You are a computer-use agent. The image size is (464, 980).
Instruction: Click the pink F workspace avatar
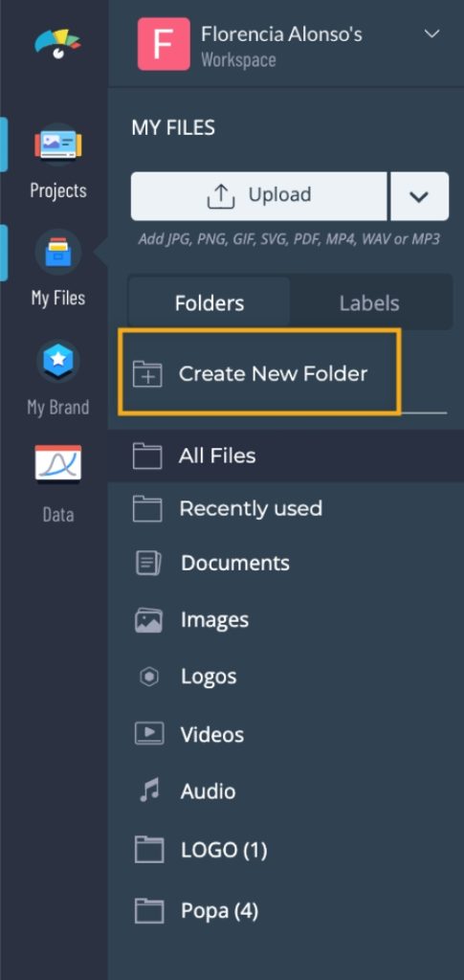click(x=164, y=44)
